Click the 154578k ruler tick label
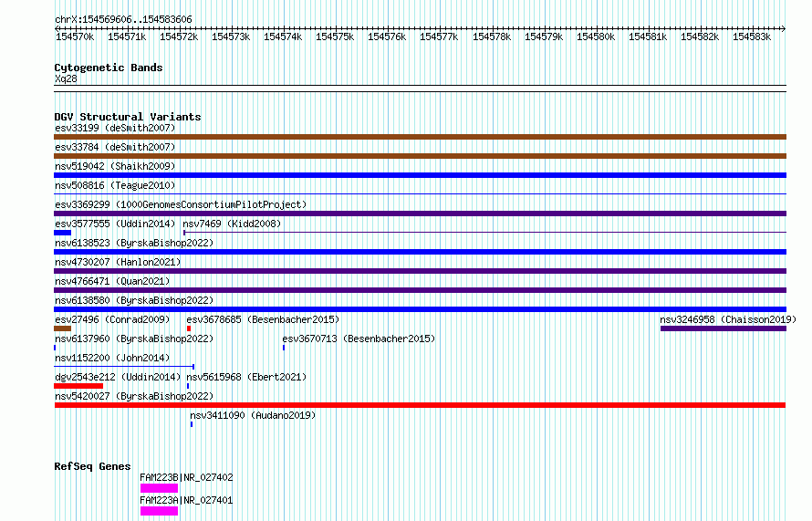 pyautogui.click(x=492, y=37)
